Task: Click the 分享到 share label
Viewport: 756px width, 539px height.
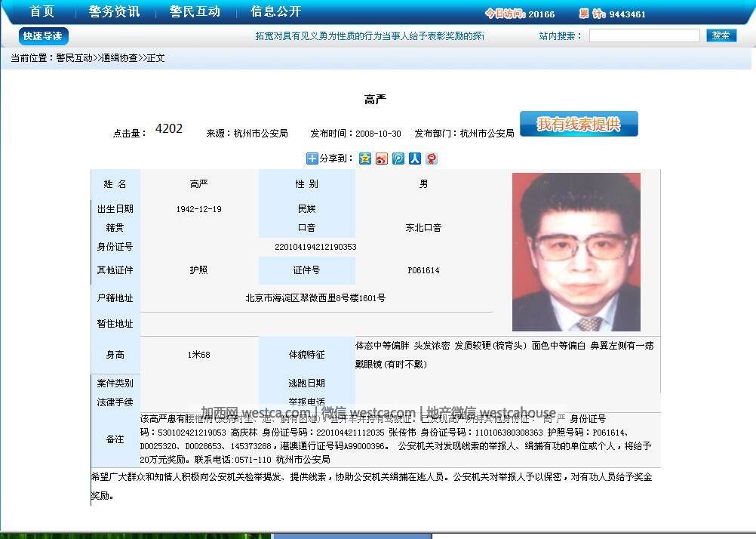Action: tap(336, 159)
